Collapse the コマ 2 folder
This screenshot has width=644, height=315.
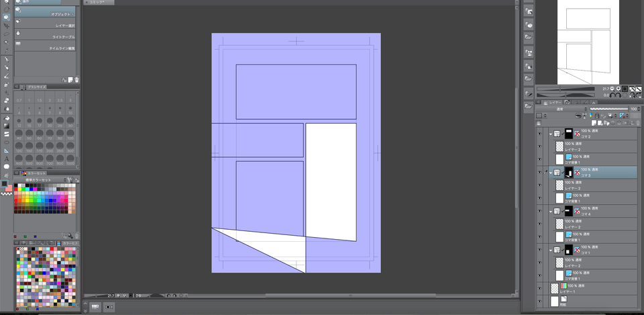tap(550, 134)
